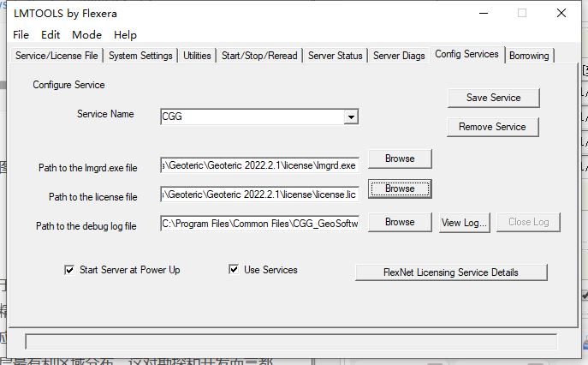Switch to Server Status tab

[336, 56]
